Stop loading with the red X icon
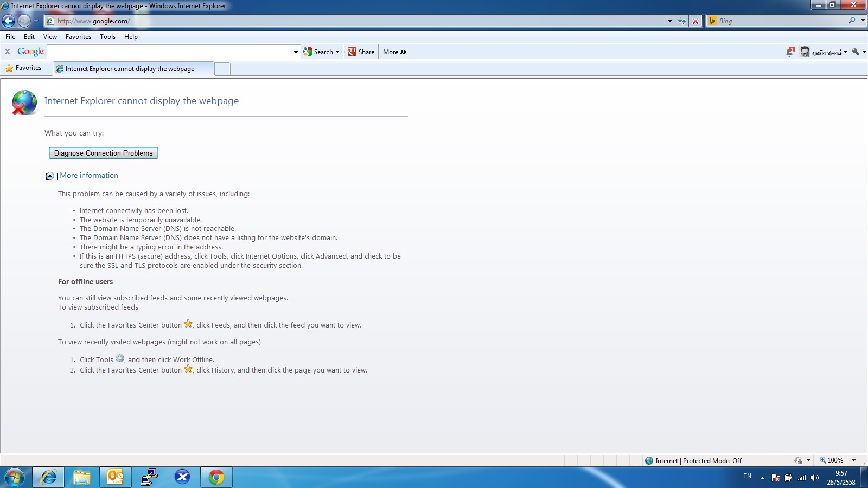Screen dimensions: 868x488 [695, 21]
